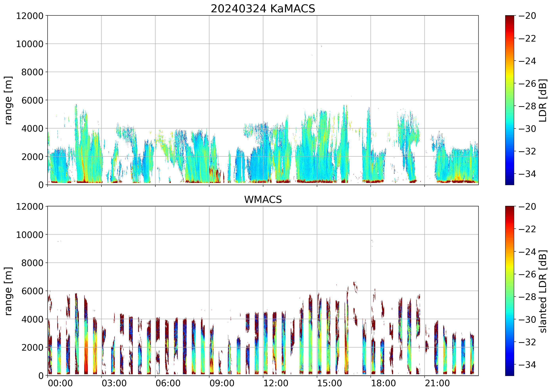Click the 6000 tick on bottom plot
The image size is (552, 392).
(32, 291)
